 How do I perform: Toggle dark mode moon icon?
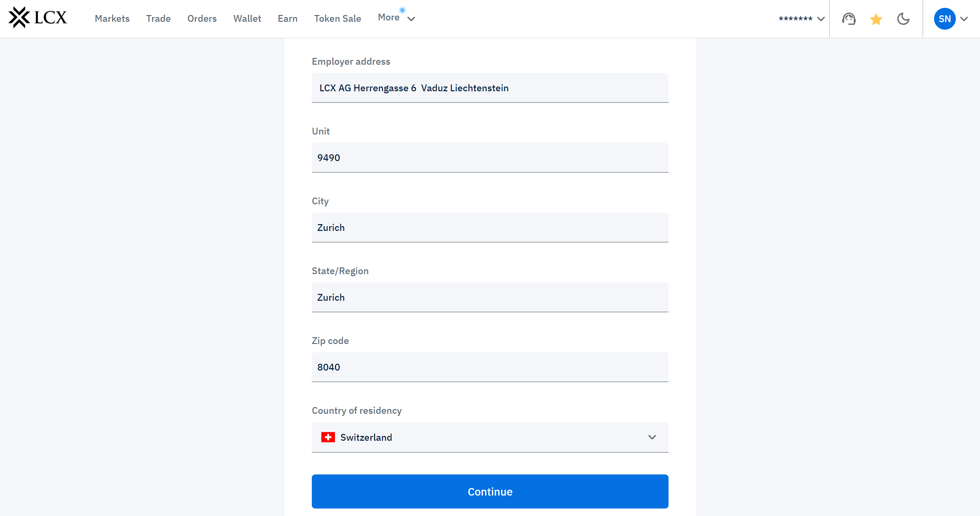tap(903, 19)
